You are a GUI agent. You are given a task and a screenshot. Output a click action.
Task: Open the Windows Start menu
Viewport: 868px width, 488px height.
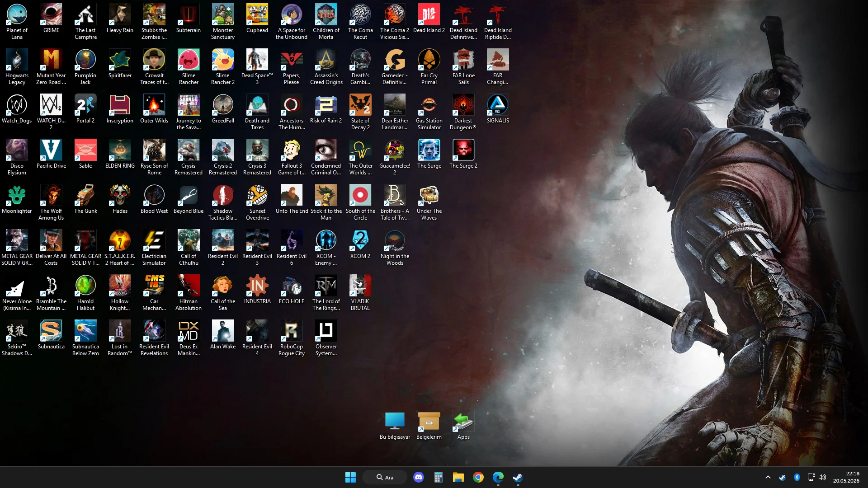tap(350, 477)
